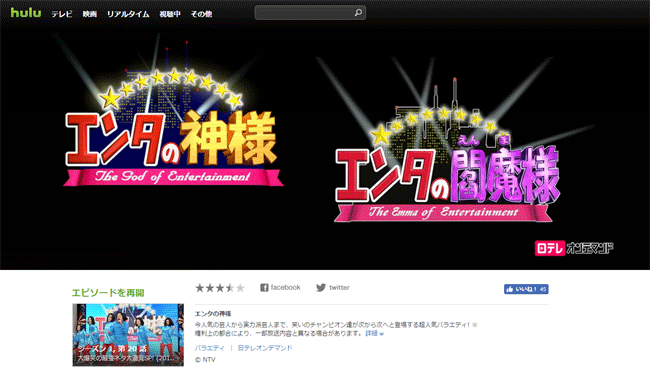
Task: Rate one star with the first star
Action: click(x=200, y=288)
